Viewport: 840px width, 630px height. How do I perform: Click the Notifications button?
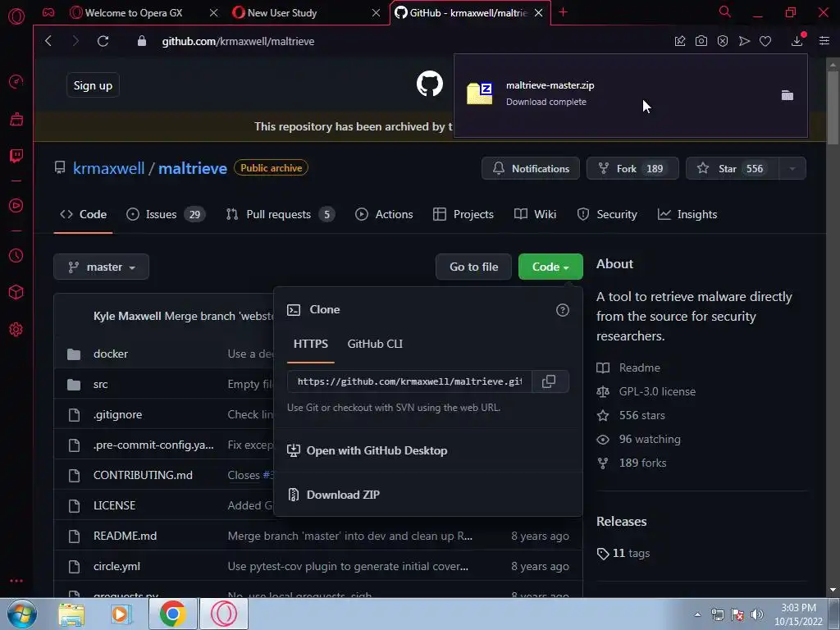pos(531,169)
